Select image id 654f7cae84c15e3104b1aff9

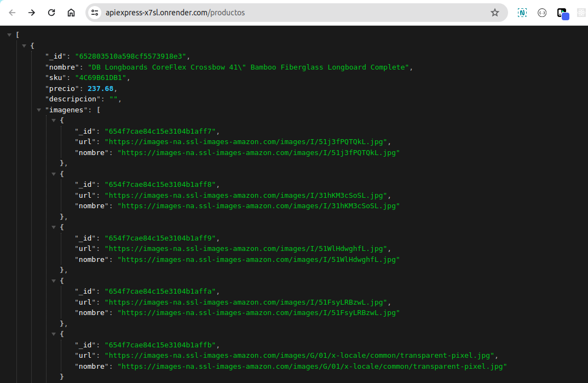pyautogui.click(x=160, y=238)
